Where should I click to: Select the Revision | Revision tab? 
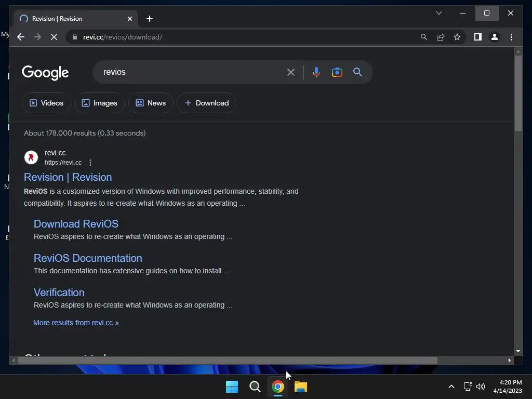point(76,19)
